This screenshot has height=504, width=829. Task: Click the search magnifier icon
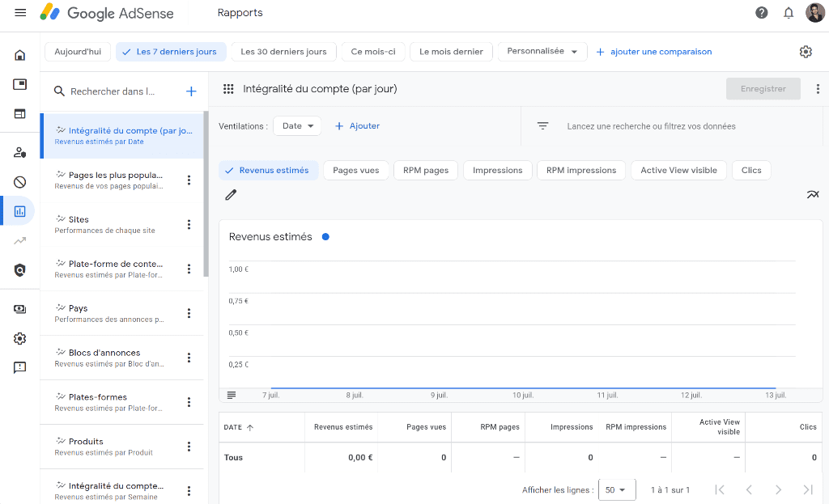59,91
